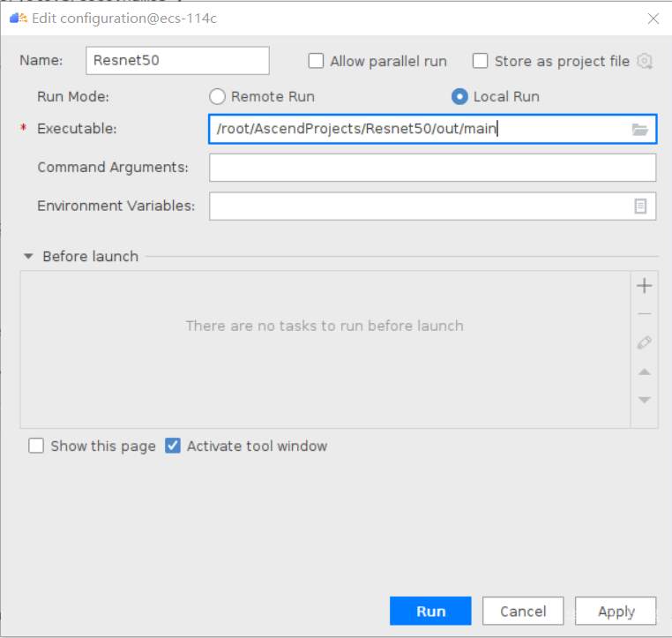
Task: Click into the Command Arguments field
Action: [432, 167]
